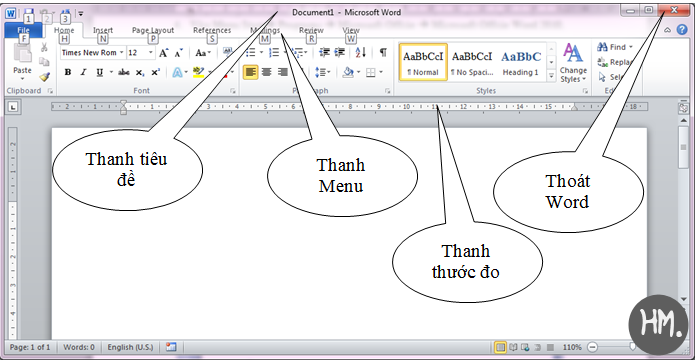Click the vertical scrollbar up arrow
Viewport: 695px width, 361px height.
pyautogui.click(x=683, y=120)
